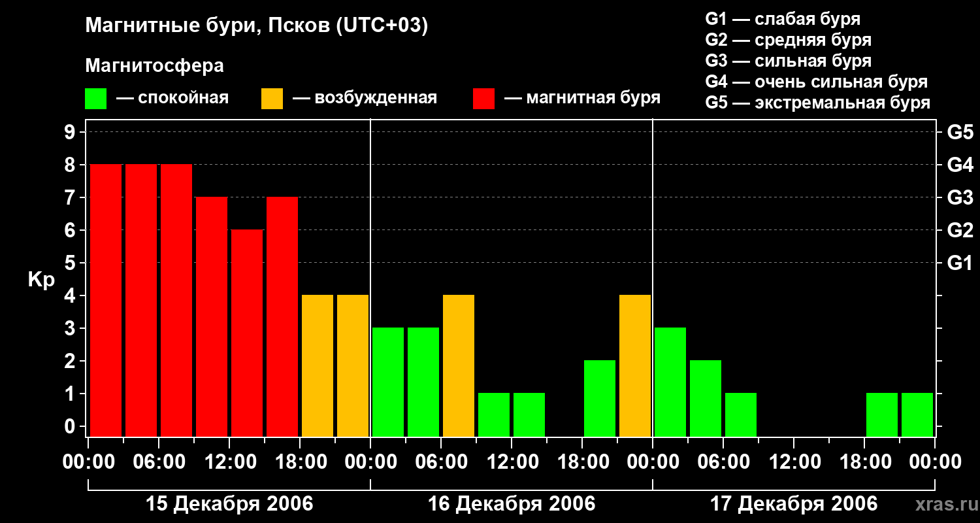Screen dimensions: 980x523
Task: Click the '18:00' time label for 16 December
Action: 582,462
